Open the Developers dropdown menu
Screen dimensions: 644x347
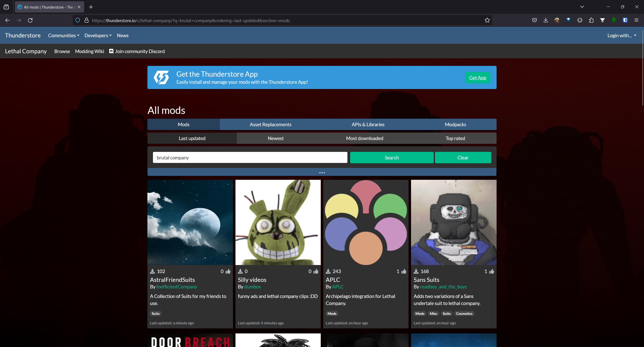click(98, 35)
